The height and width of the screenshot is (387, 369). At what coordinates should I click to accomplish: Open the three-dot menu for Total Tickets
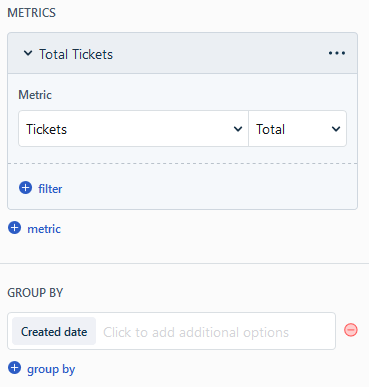tap(337, 53)
